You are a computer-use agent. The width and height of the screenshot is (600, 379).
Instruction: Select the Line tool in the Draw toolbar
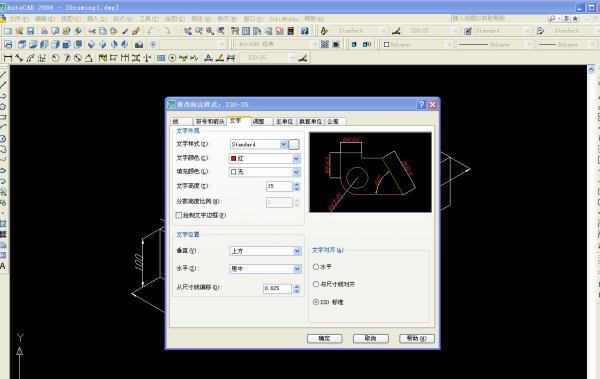pyautogui.click(x=3, y=74)
